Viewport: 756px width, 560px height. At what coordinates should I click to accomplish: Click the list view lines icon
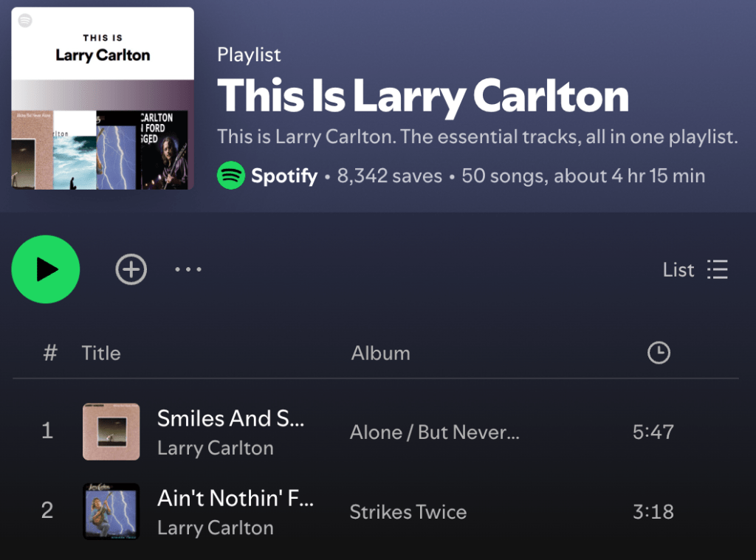tap(718, 269)
